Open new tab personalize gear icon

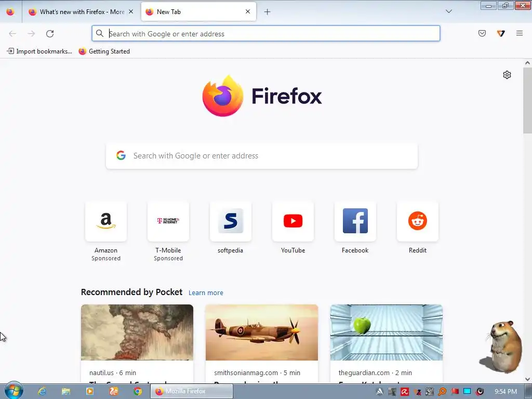click(x=507, y=75)
